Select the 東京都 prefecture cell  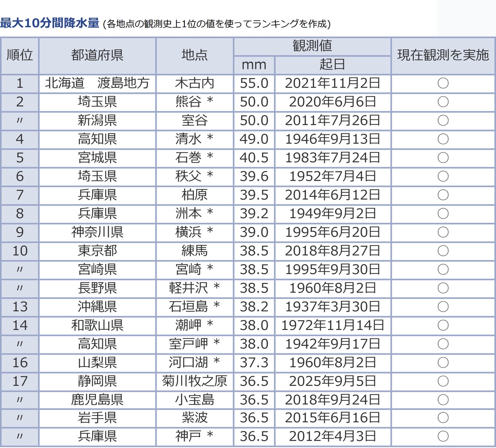coord(97,251)
